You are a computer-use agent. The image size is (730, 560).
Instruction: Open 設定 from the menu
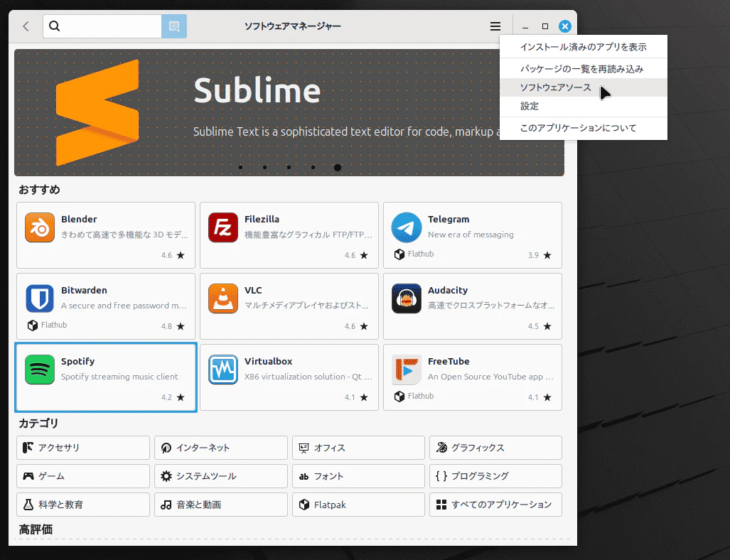coord(584,106)
